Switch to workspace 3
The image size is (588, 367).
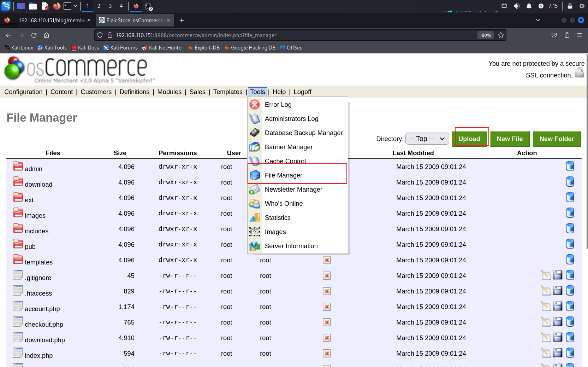click(x=110, y=6)
